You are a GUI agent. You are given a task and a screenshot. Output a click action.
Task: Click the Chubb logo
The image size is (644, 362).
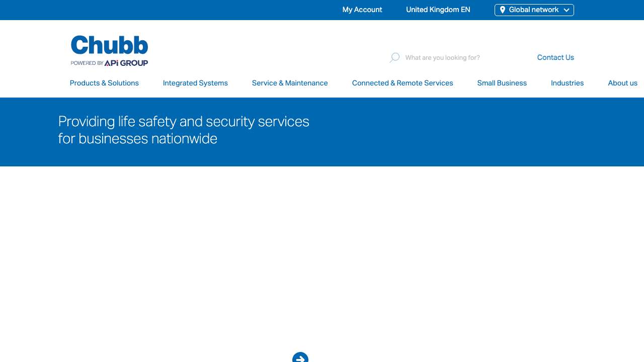click(x=109, y=45)
